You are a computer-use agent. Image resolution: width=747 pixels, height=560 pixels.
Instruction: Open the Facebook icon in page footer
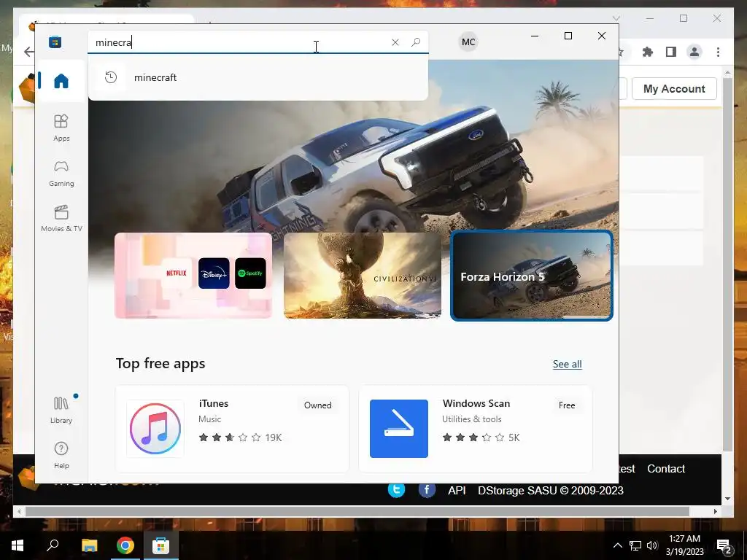coord(427,490)
